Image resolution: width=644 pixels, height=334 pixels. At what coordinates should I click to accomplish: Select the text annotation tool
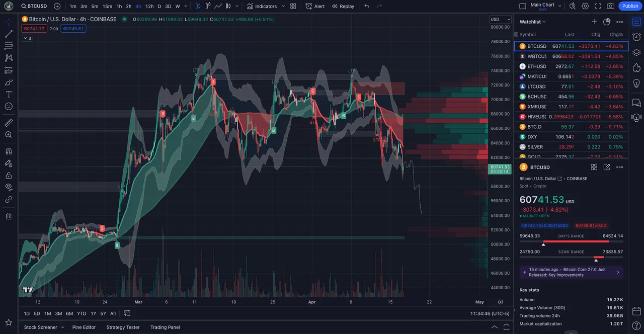(9, 95)
